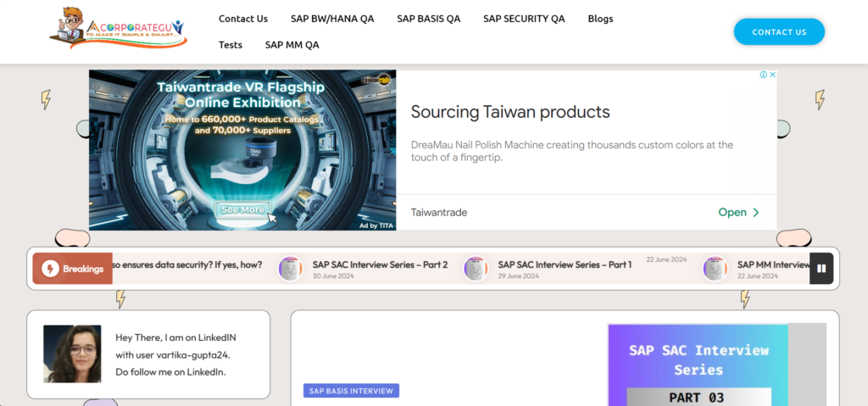
Task: Open the ad info (i) icon
Action: point(764,75)
